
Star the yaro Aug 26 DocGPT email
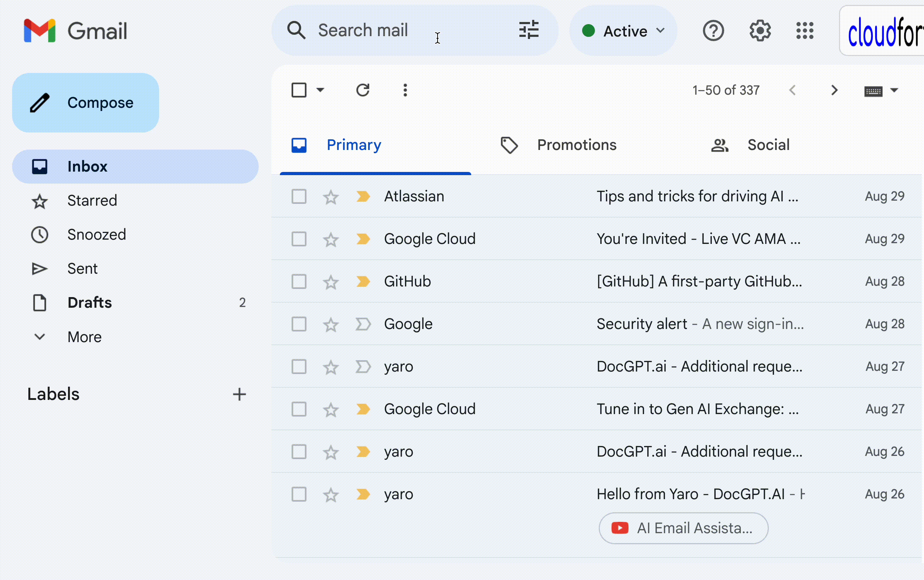[331, 453]
